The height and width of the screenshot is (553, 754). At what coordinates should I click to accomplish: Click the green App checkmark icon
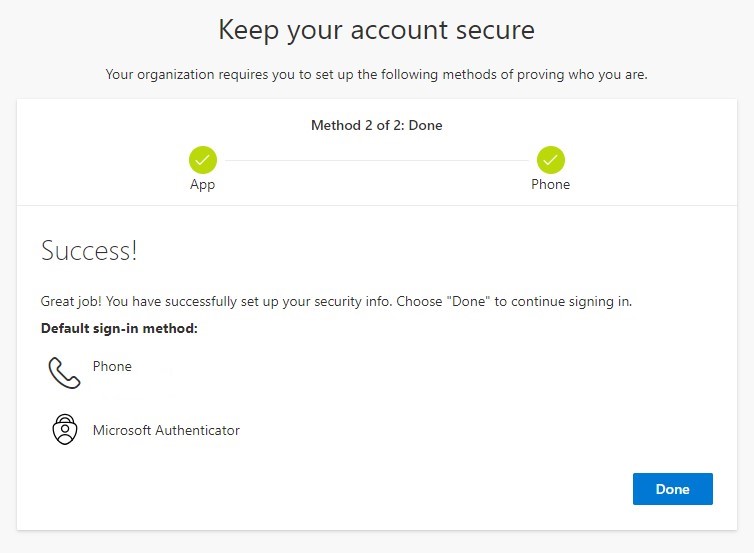pos(203,160)
